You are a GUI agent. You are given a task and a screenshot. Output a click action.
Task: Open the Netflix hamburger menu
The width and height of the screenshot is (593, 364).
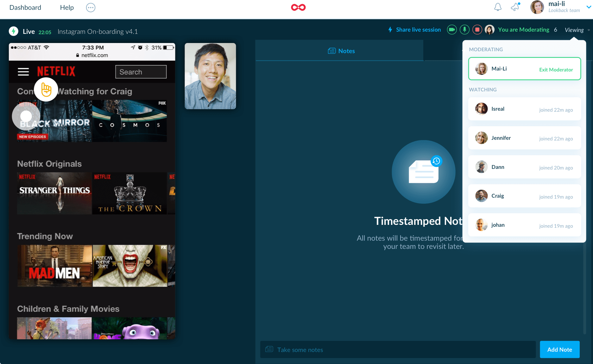(23, 72)
